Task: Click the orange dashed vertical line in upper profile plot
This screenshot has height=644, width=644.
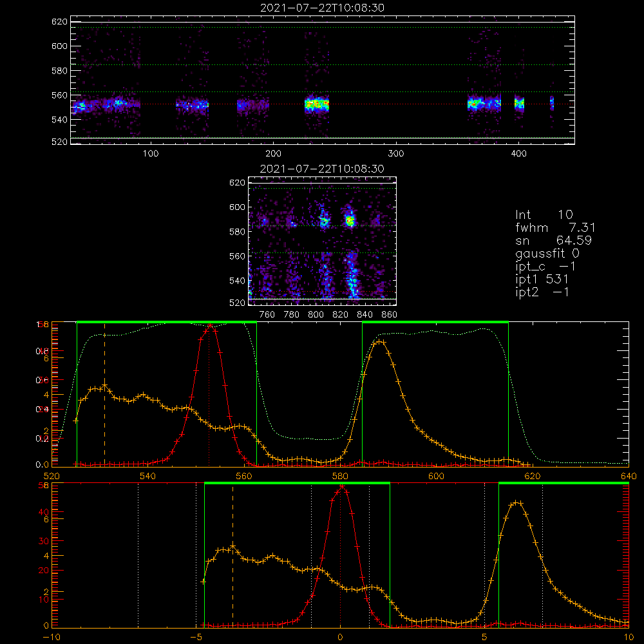Action: tap(105, 394)
